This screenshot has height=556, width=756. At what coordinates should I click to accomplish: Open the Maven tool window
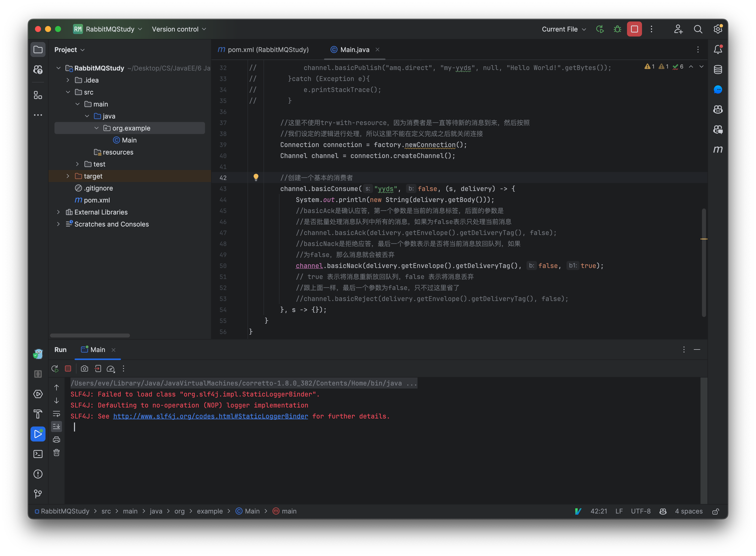click(718, 149)
